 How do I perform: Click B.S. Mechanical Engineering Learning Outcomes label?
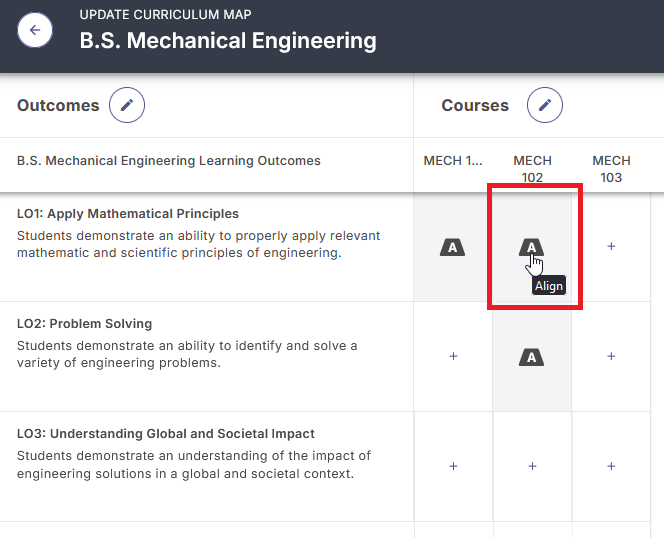tap(169, 161)
